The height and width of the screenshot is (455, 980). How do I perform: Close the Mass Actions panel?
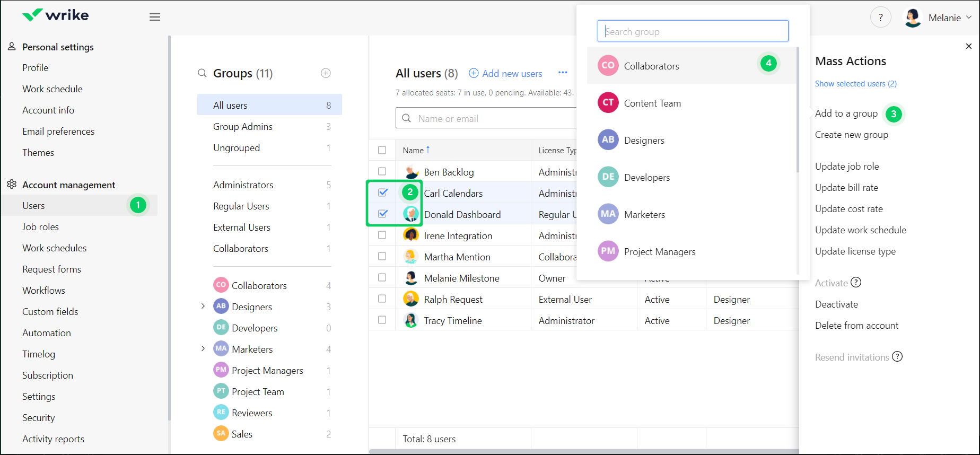[x=968, y=46]
